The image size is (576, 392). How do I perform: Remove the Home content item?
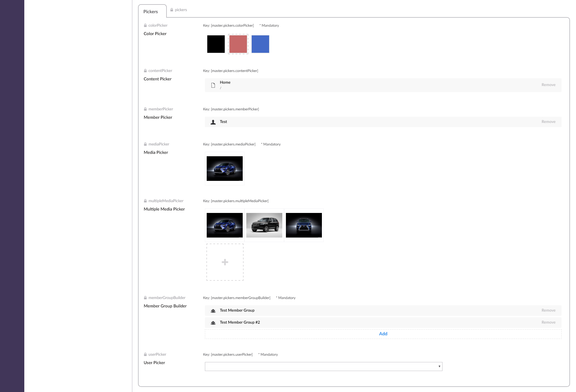(548, 85)
